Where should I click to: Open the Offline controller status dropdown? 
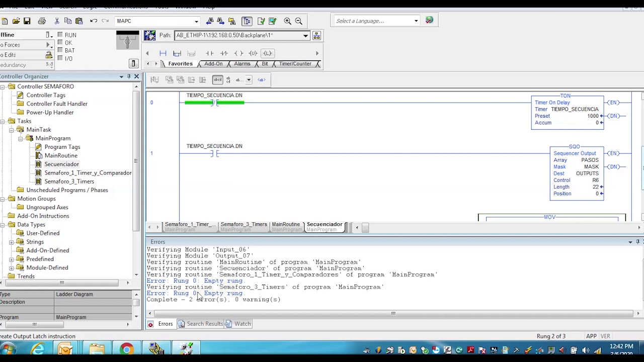49,35
